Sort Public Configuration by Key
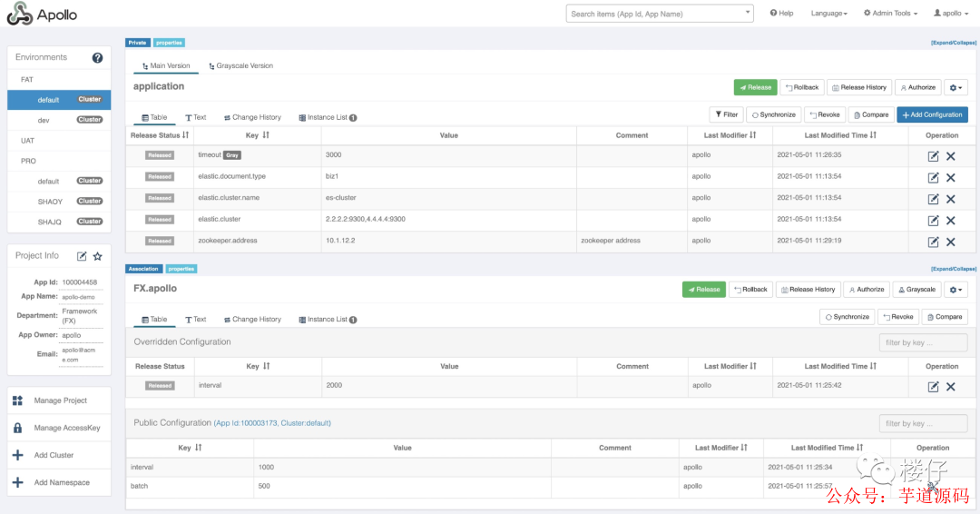This screenshot has height=514, width=980. [x=198, y=448]
